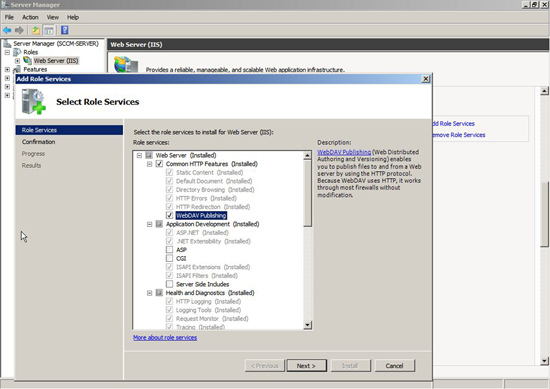550x389 pixels.
Task: Toggle the Web Server (Installed) checkbox
Action: (x=149, y=155)
